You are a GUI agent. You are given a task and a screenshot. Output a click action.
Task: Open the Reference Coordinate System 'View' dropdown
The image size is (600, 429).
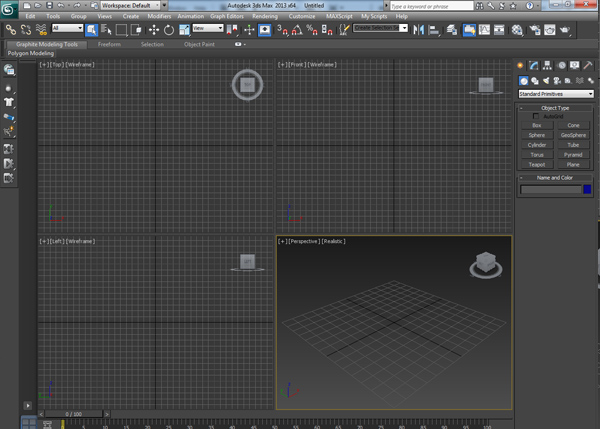tap(208, 28)
